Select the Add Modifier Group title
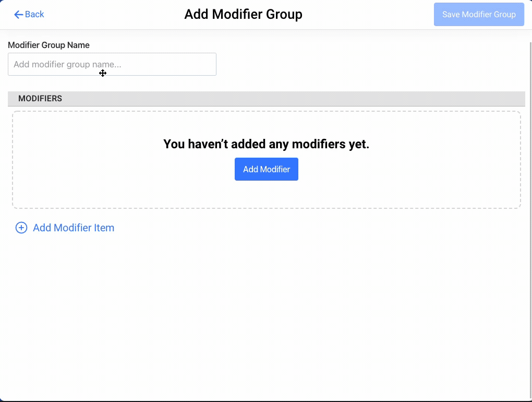The height and width of the screenshot is (402, 532). click(243, 14)
